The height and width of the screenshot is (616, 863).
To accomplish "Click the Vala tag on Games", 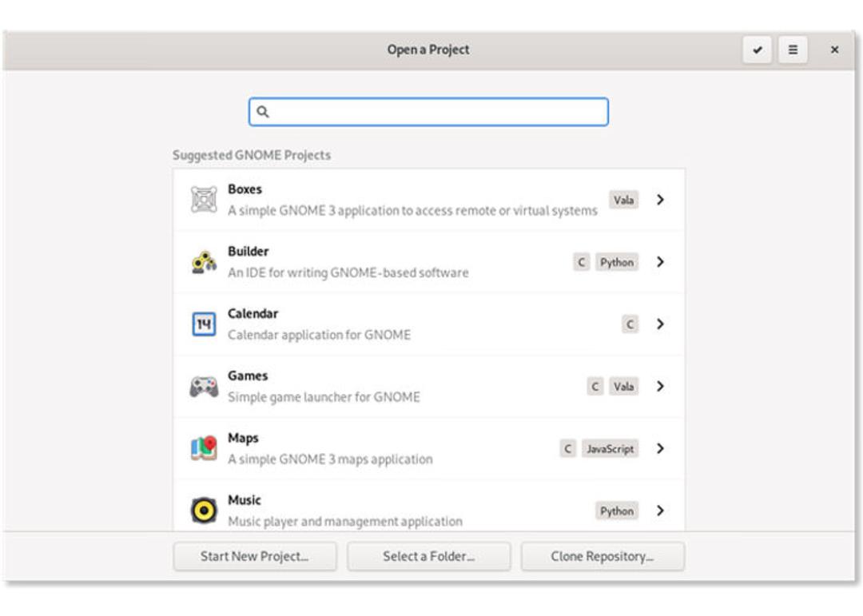I will [623, 387].
